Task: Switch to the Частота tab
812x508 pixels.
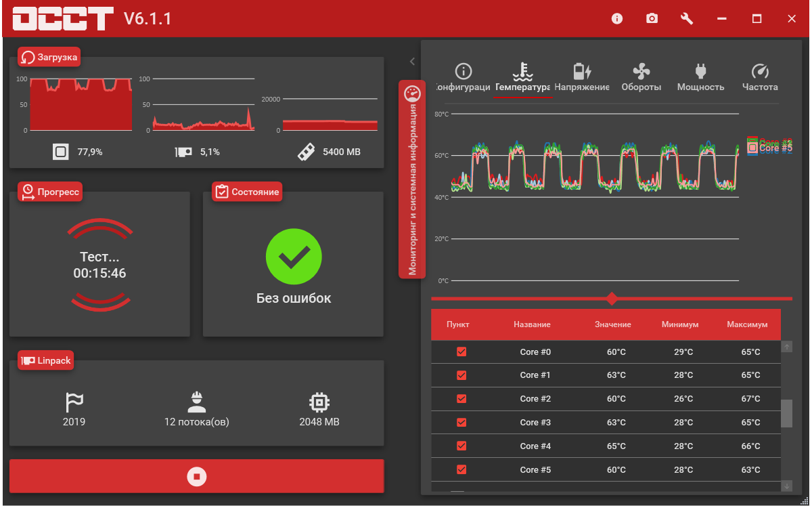Action: pos(760,78)
